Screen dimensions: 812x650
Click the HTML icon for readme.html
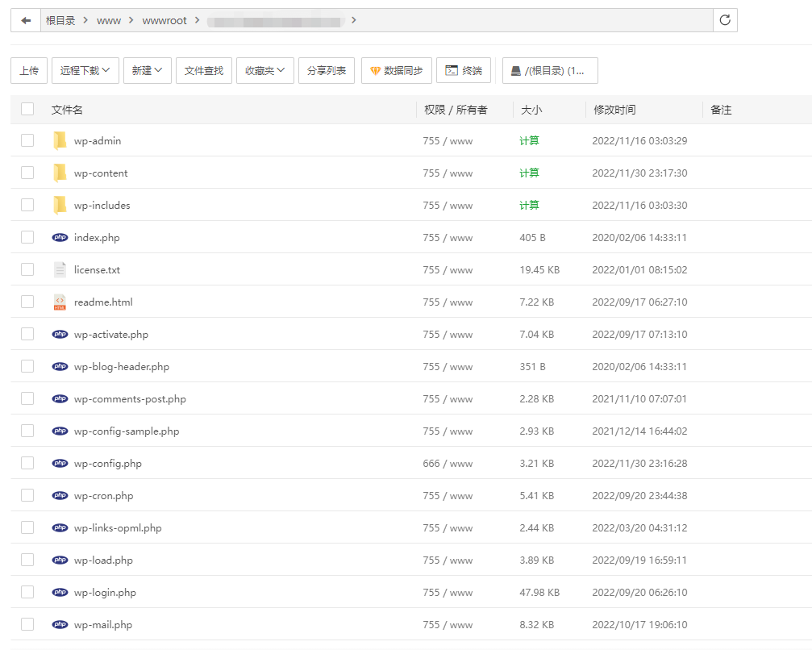60,302
